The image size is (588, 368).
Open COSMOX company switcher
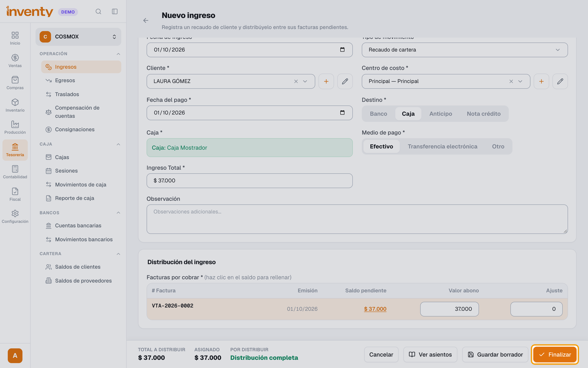point(78,37)
